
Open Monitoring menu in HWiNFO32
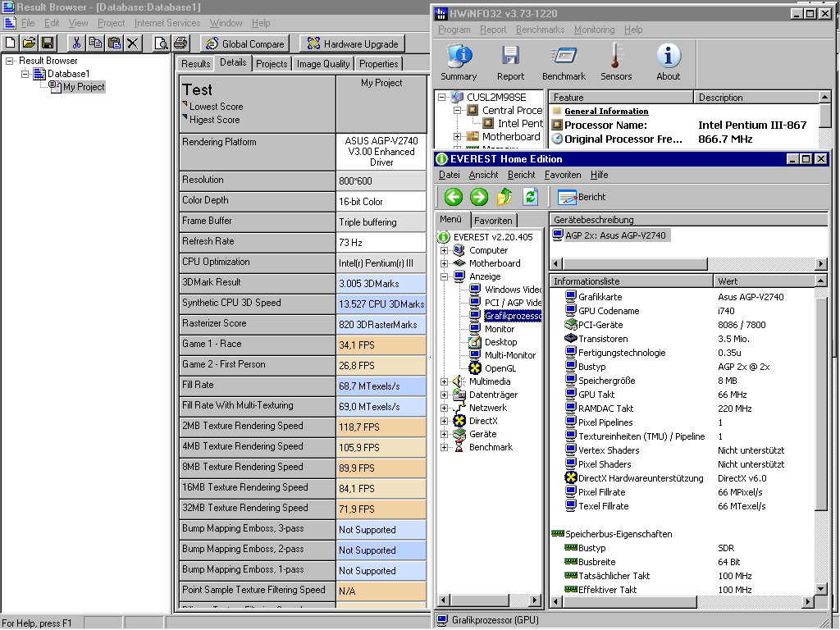click(x=594, y=30)
